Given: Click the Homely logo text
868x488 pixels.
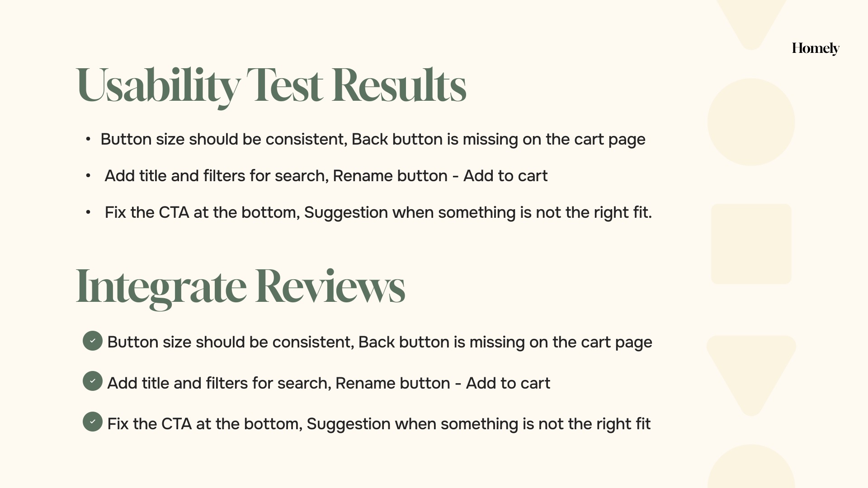Looking at the screenshot, I should 815,48.
